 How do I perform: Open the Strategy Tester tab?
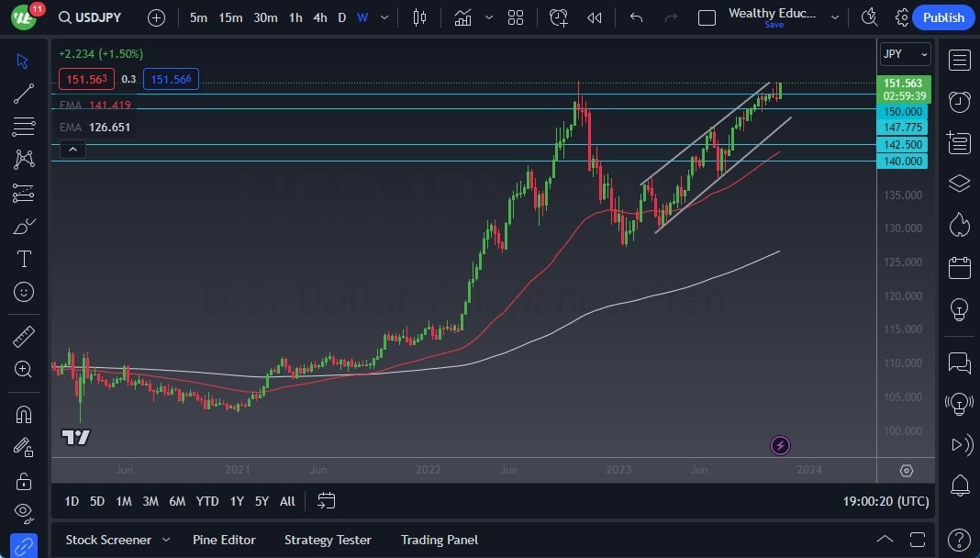[328, 540]
